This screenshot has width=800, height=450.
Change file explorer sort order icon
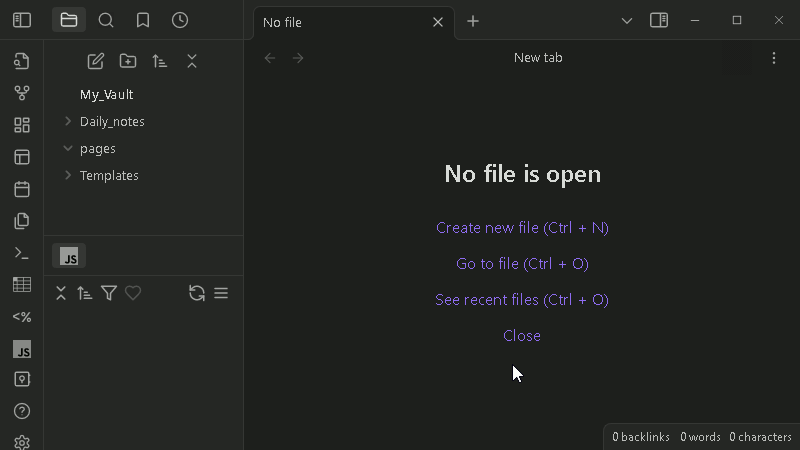click(x=160, y=61)
